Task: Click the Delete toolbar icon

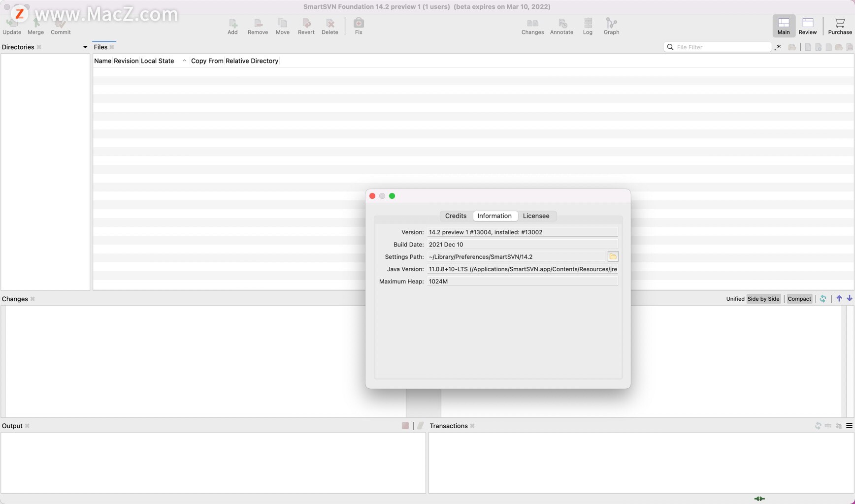Action: click(x=329, y=26)
